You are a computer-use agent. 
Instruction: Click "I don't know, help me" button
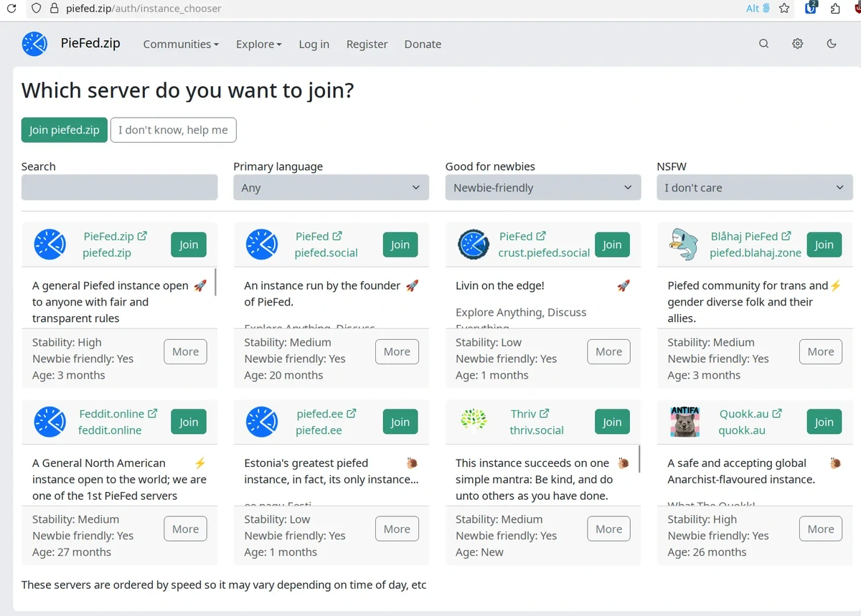pyautogui.click(x=173, y=130)
